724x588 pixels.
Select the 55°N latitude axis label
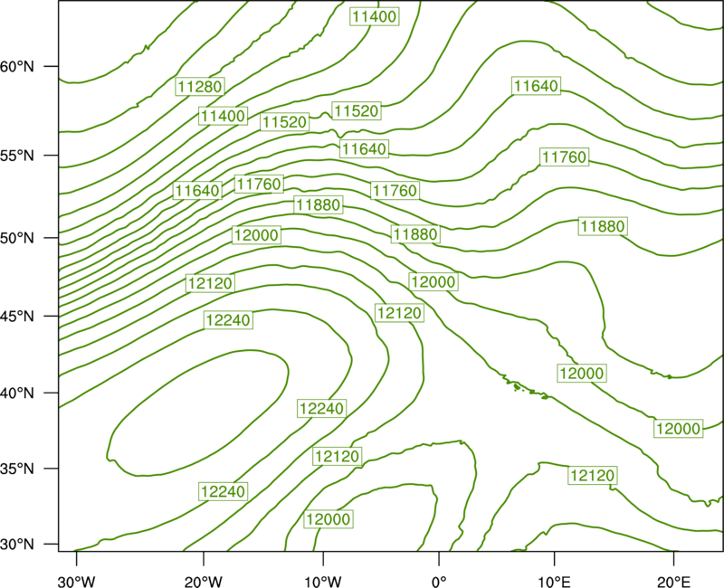coord(17,156)
